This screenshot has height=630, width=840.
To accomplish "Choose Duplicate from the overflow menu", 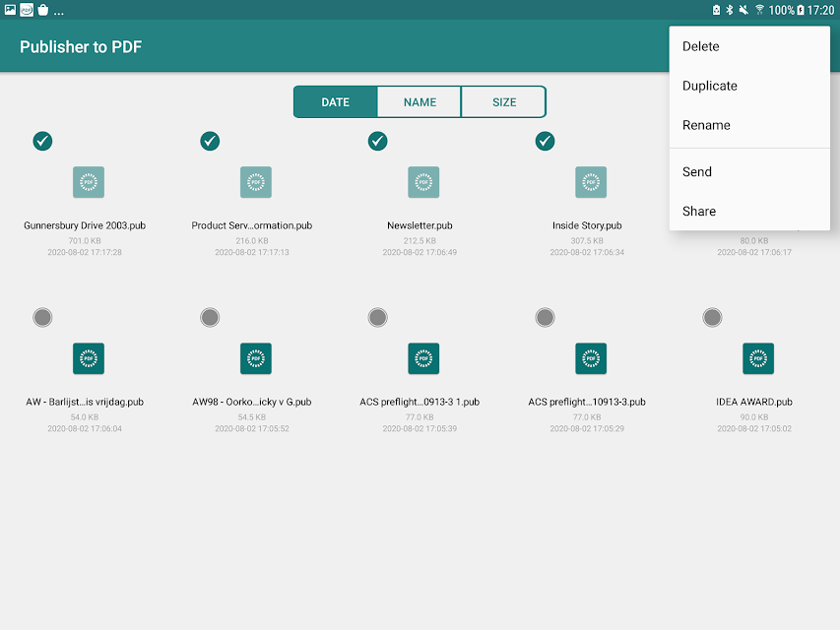I will pos(749,86).
